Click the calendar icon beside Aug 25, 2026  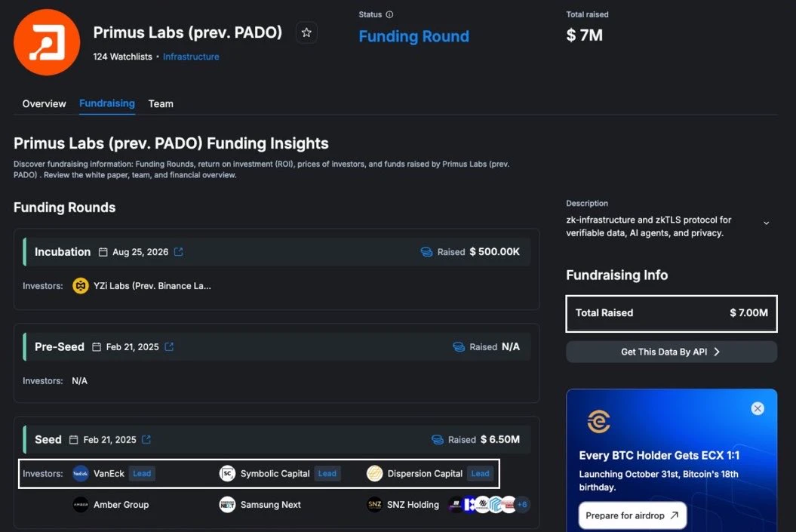[103, 252]
